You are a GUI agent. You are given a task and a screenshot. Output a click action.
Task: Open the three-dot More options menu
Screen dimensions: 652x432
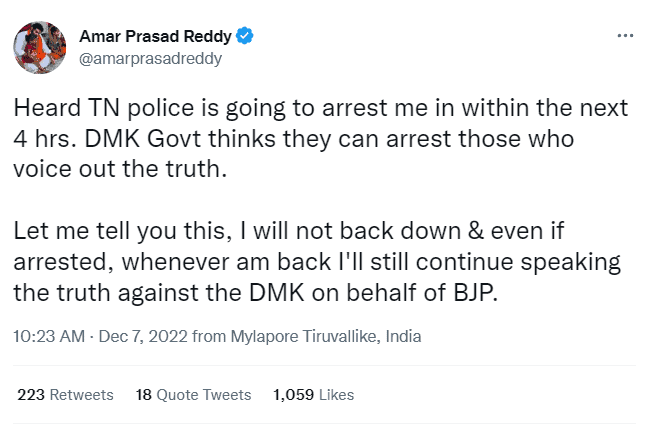625,37
